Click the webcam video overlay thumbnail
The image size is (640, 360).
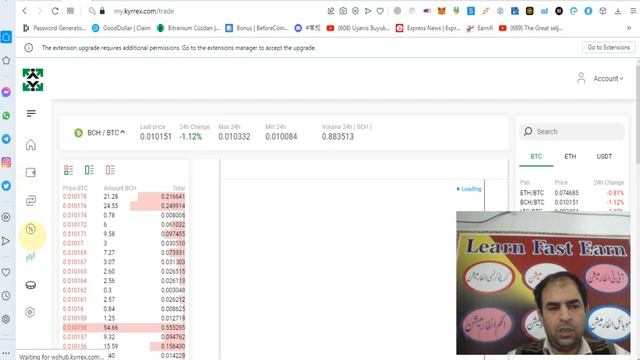pos(543,282)
